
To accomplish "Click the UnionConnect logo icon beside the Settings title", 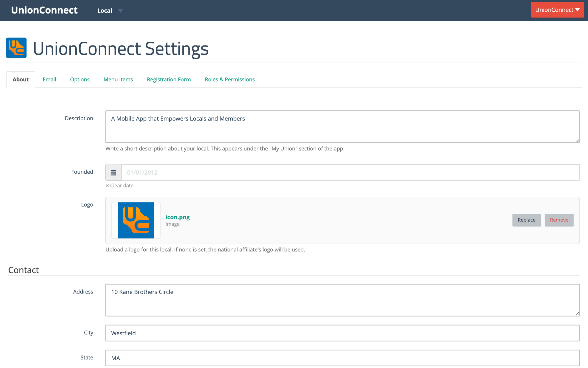I will 16,48.
